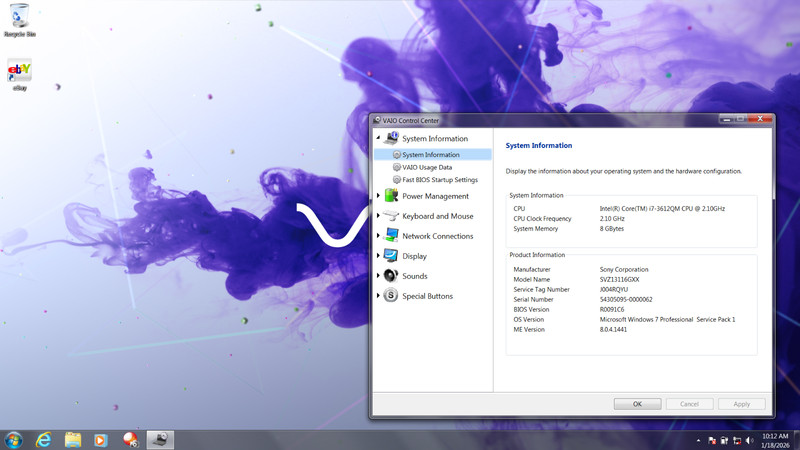Click the Apply button
The width and height of the screenshot is (800, 450).
(x=741, y=404)
